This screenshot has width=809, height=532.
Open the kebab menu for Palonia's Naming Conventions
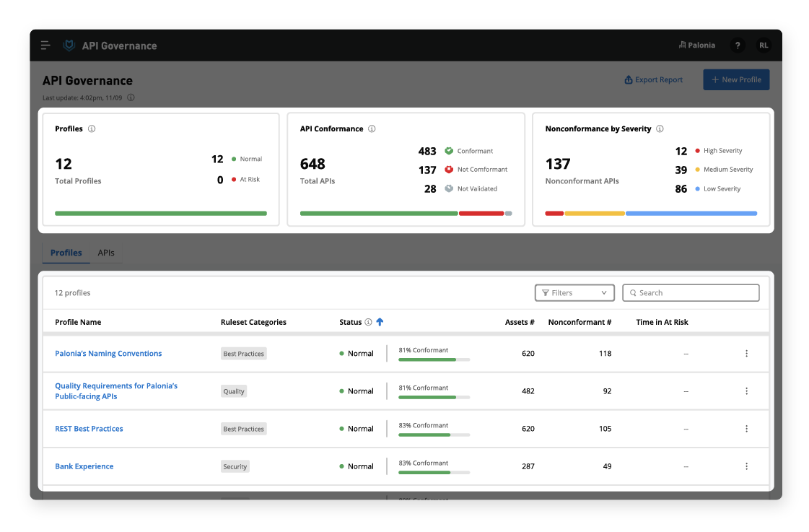(746, 353)
